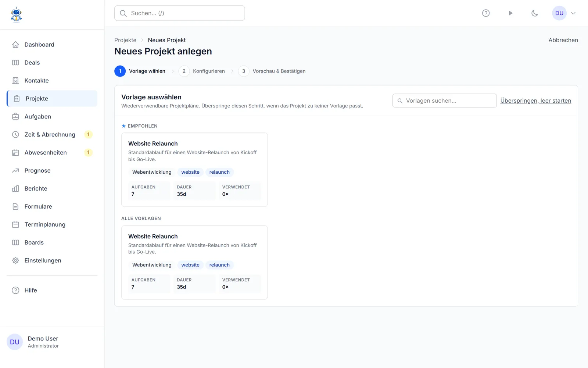Image resolution: width=588 pixels, height=368 pixels.
Task: Go to step 3 Vorschau & Bestätigen
Action: [272, 71]
